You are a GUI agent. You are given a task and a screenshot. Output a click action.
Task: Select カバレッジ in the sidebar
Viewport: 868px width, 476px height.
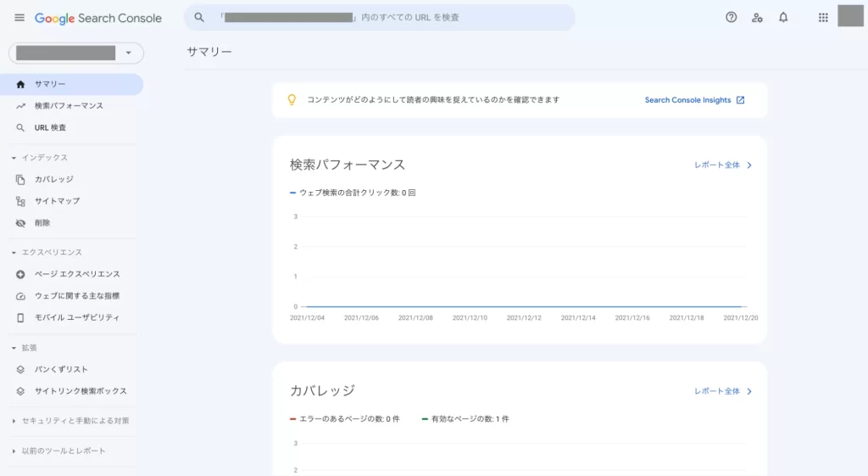point(53,180)
